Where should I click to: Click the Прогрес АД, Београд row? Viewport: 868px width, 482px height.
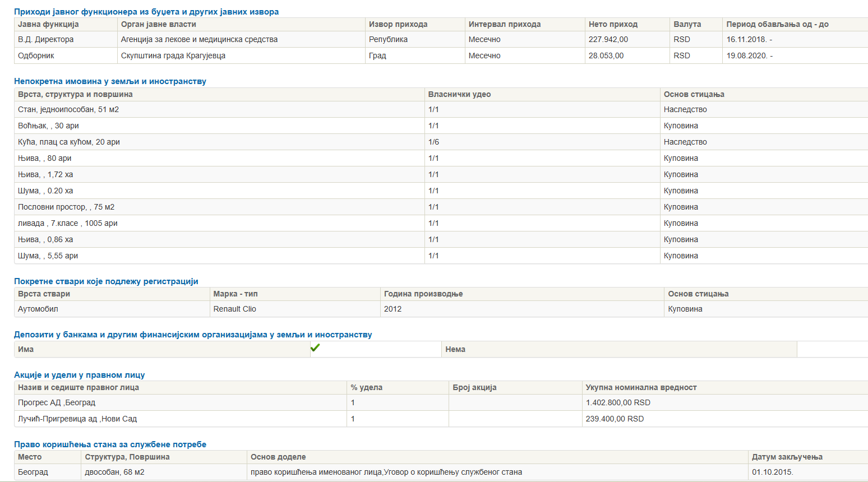coord(57,402)
